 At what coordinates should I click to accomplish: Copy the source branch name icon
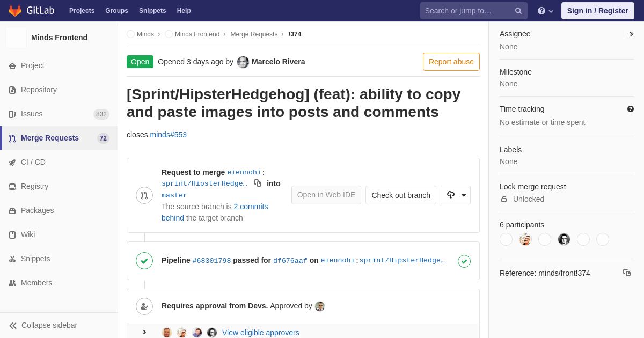coord(258,183)
